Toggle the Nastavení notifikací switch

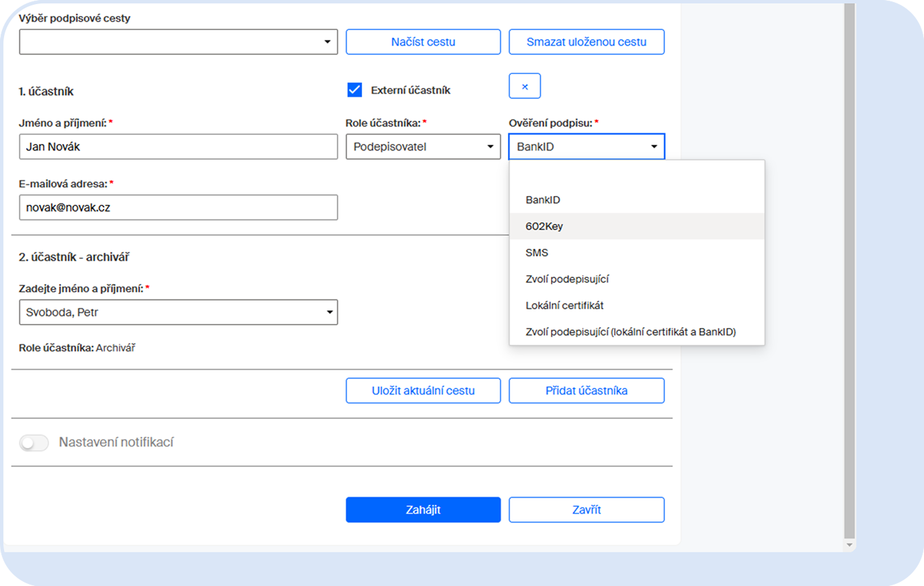click(x=34, y=443)
